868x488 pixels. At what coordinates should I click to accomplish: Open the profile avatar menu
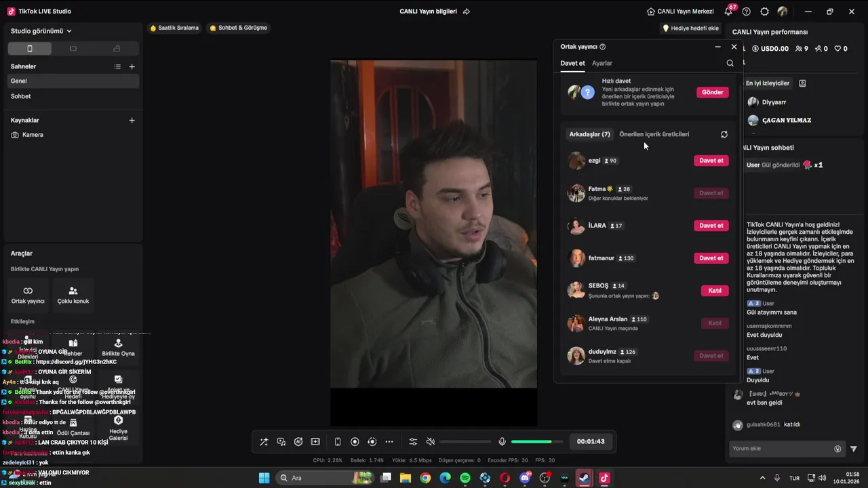783,12
